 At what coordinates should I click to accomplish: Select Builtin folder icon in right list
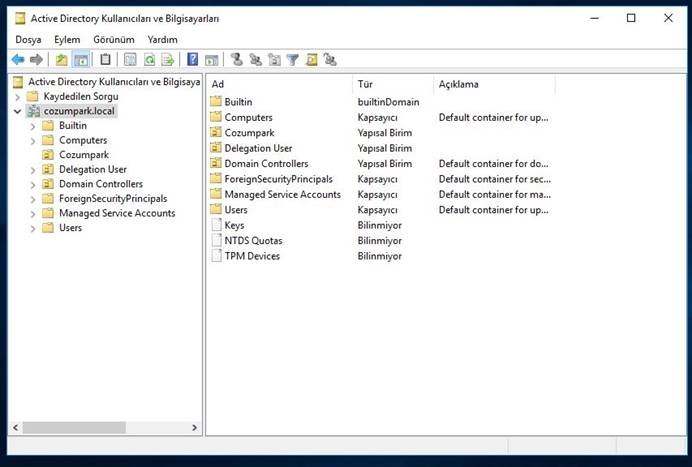[x=216, y=102]
